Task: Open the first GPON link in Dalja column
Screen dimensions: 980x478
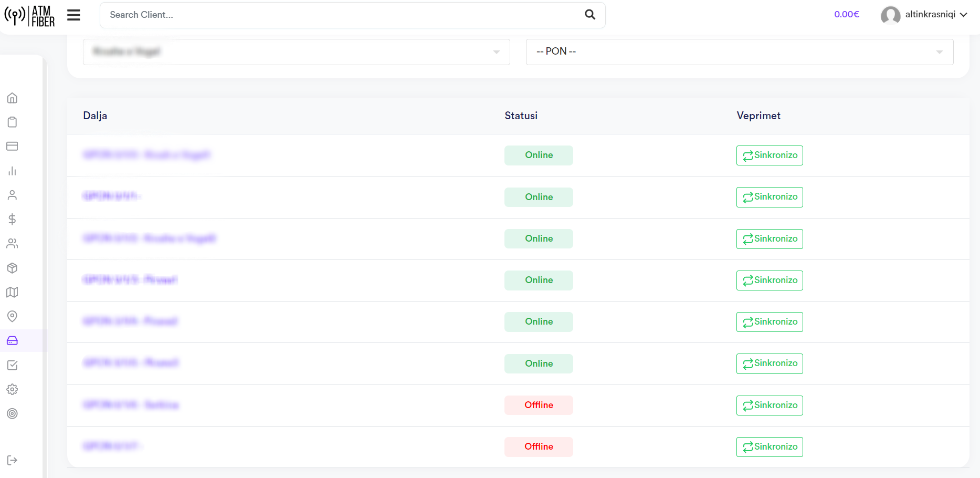Action: pos(146,154)
